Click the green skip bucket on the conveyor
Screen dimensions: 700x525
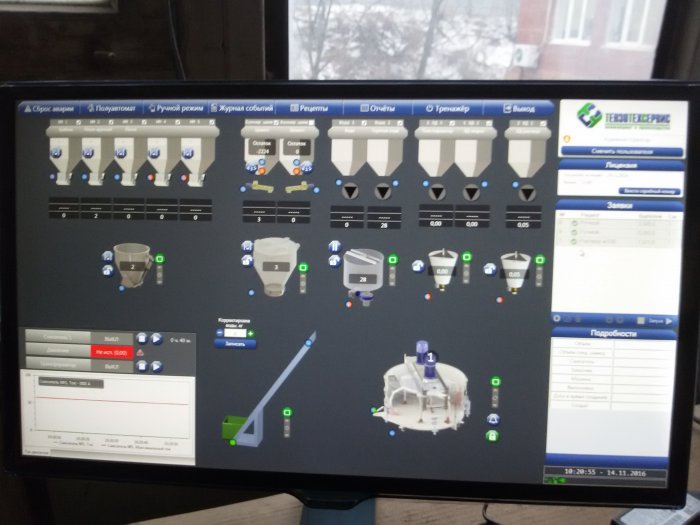233,428
